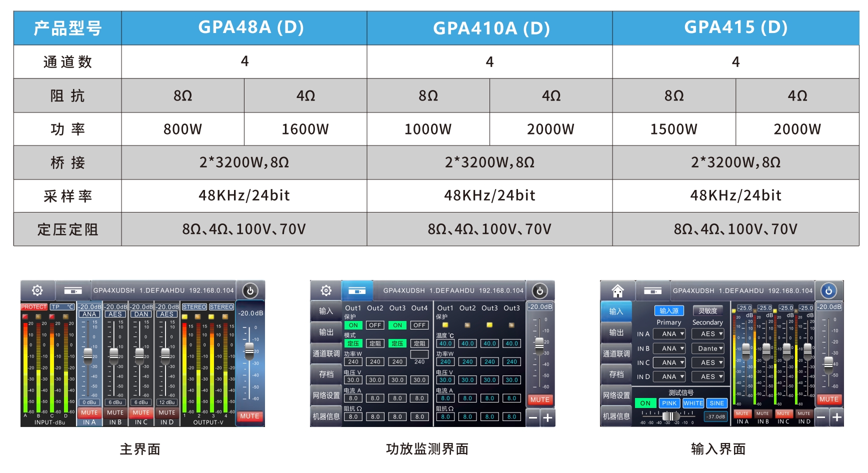Screen dimensions: 868x473
Task: Toggle Out1 protection ON in monitoring panel
Action: [353, 325]
